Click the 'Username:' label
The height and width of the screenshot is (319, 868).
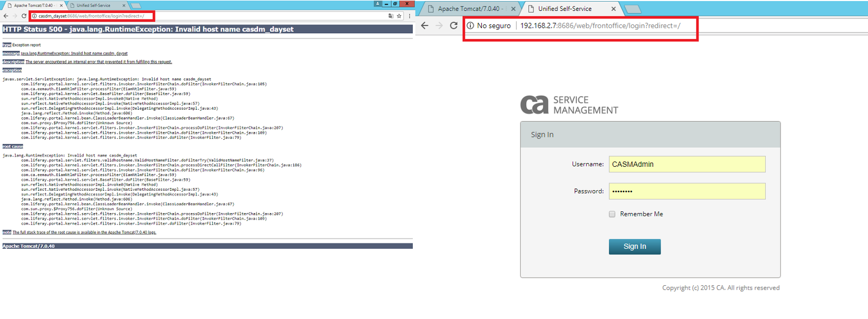tap(588, 164)
